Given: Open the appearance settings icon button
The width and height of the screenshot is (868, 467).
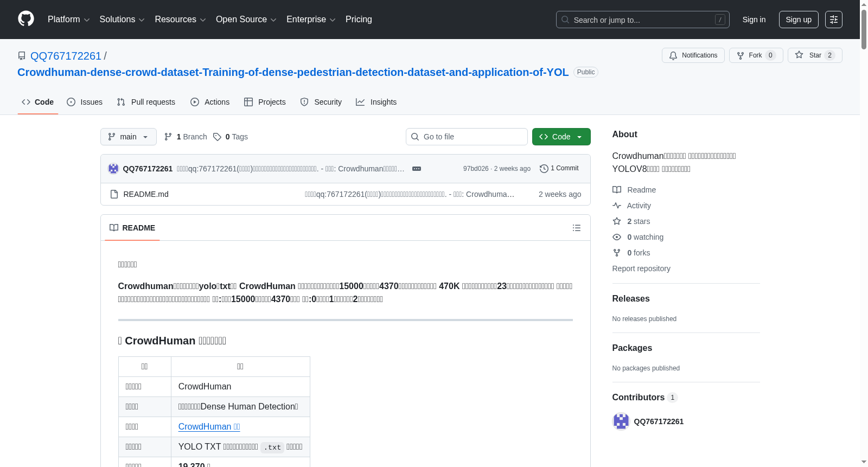Looking at the screenshot, I should (834, 20).
